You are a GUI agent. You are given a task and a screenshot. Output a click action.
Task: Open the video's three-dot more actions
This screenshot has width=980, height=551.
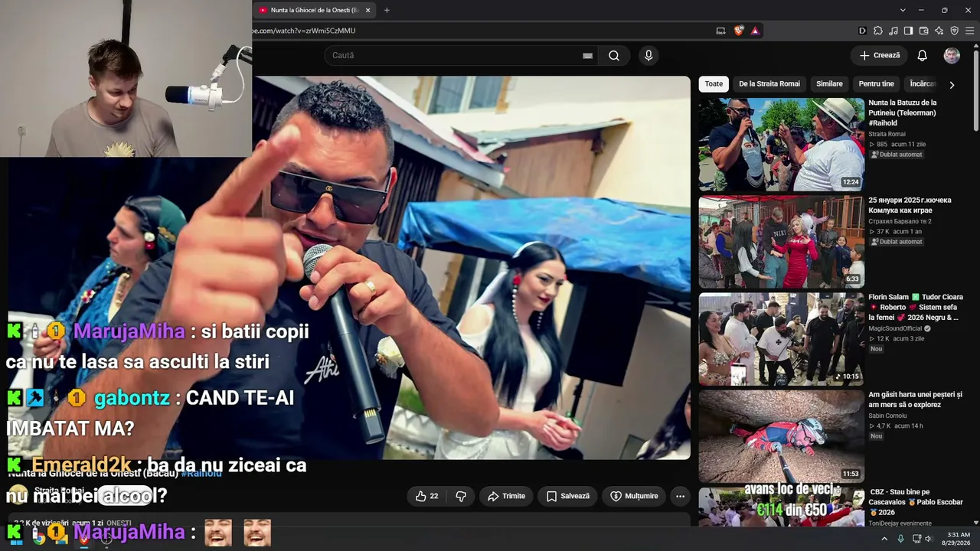[680, 496]
